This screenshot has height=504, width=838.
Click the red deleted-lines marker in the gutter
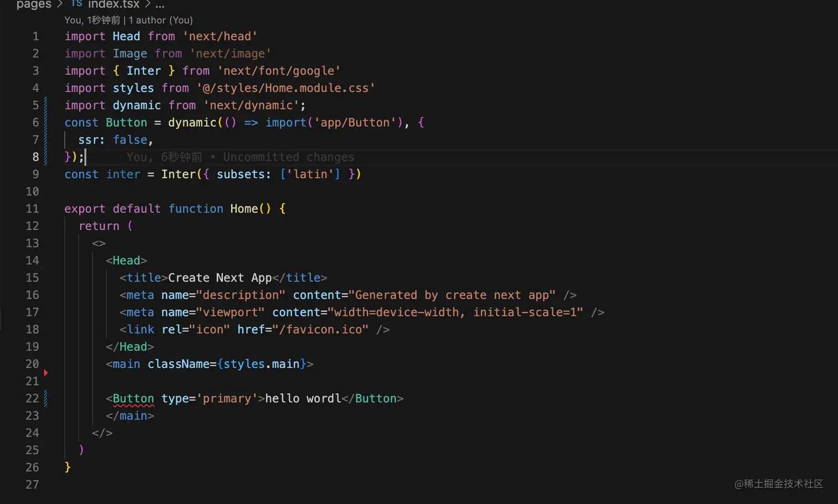coord(46,373)
